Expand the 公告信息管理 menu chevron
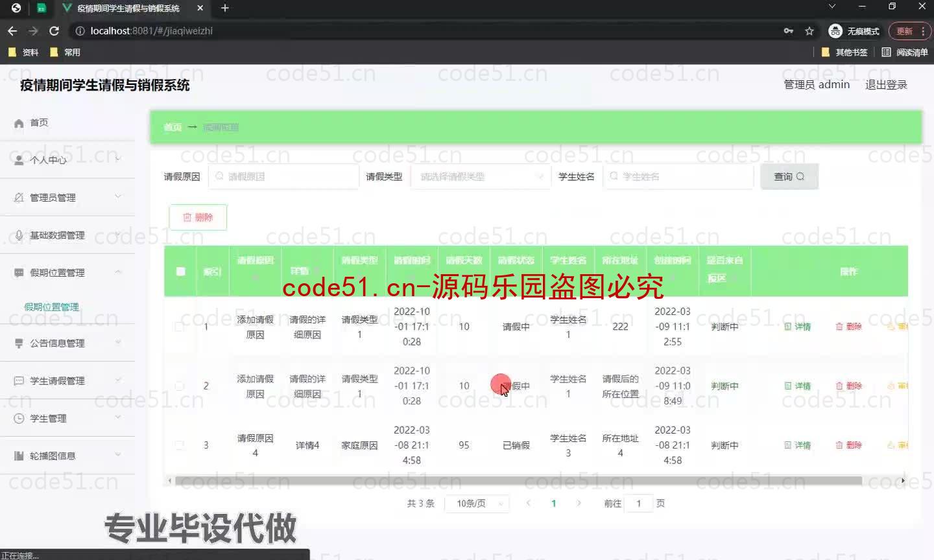This screenshot has height=560, width=934. (x=118, y=342)
